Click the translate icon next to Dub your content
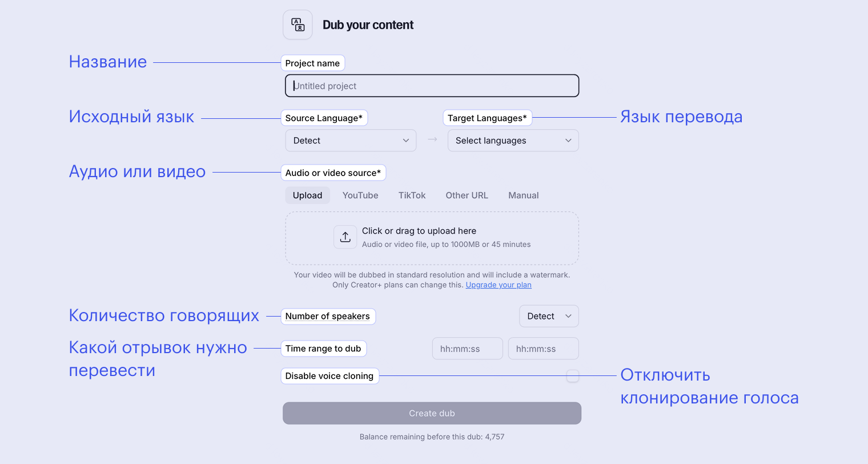 298,25
